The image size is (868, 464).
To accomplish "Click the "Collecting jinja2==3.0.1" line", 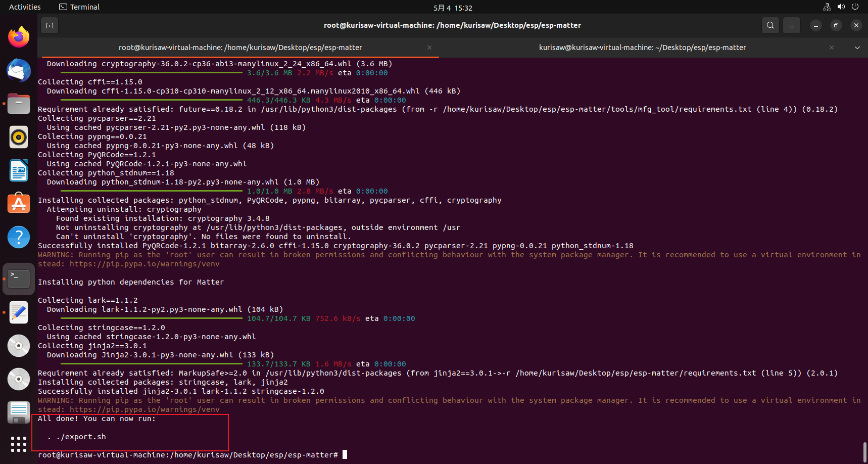I will pyautogui.click(x=92, y=346).
